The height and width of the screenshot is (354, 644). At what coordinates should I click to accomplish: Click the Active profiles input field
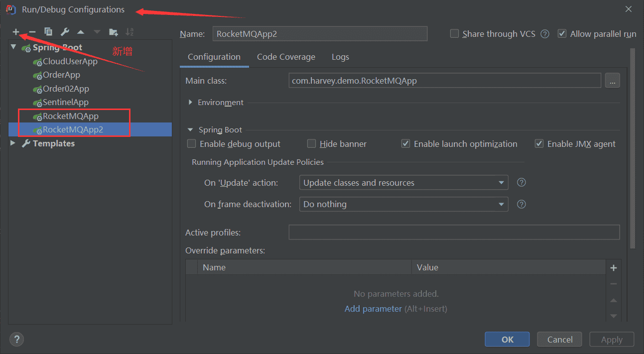[x=454, y=233]
